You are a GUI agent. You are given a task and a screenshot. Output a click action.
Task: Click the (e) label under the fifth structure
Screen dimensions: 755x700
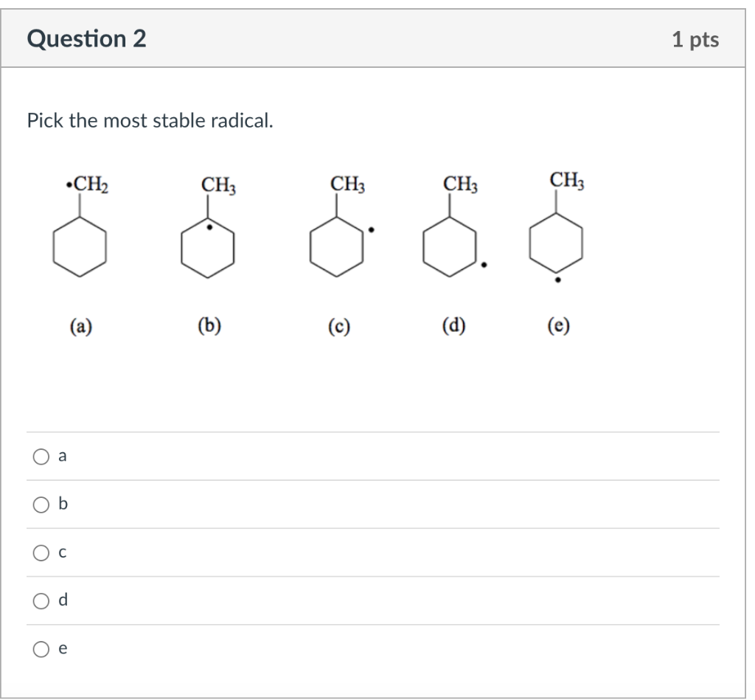click(558, 325)
